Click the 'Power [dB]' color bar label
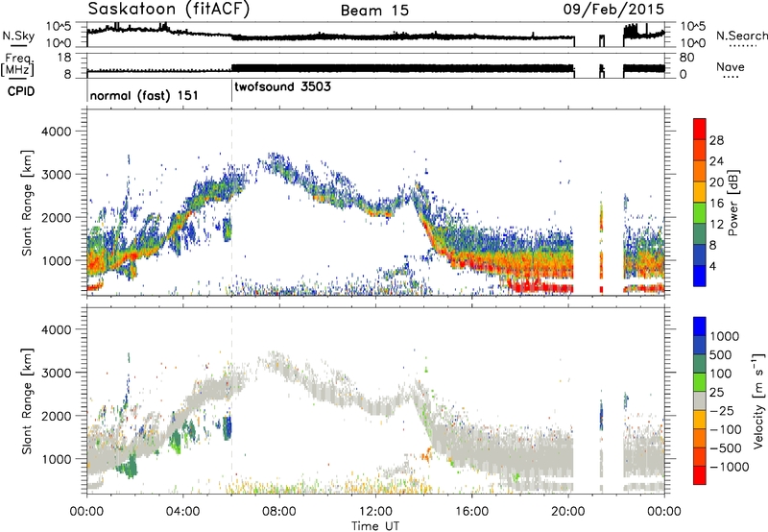 [732, 204]
